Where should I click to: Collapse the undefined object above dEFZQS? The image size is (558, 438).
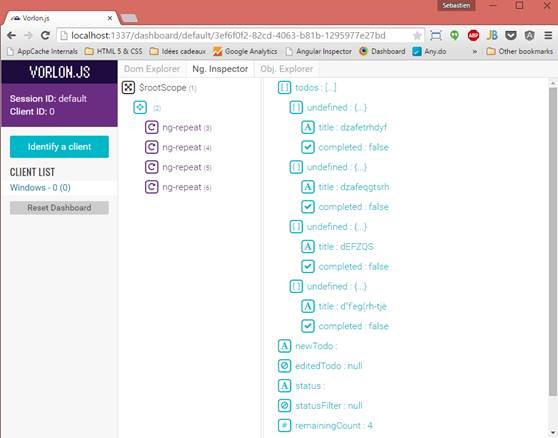click(x=296, y=226)
